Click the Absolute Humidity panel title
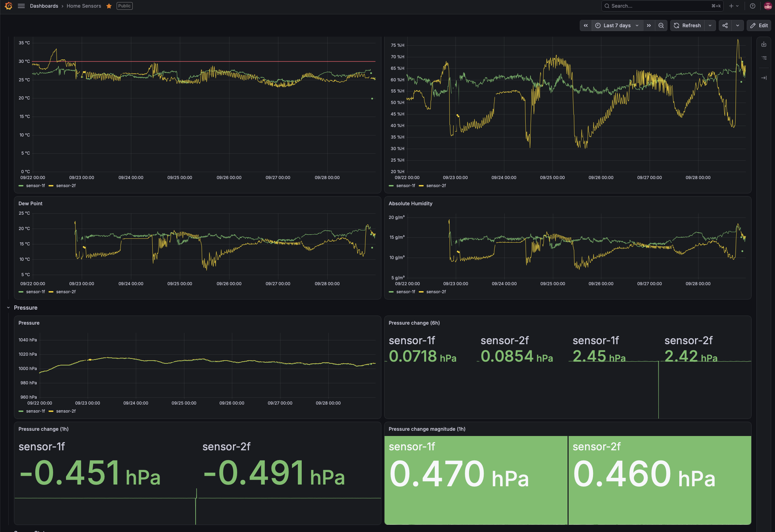This screenshot has width=775, height=532. point(410,204)
